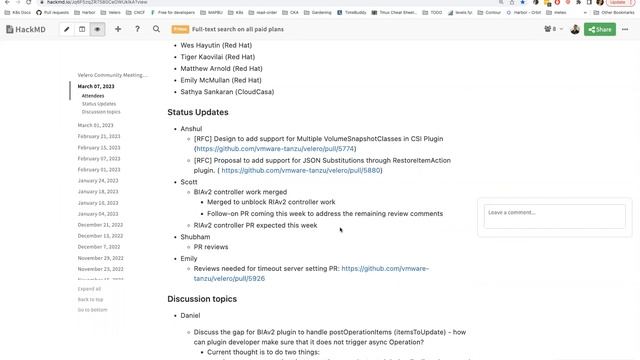Viewport: 640px width, 360px height.
Task: Click the HackMD logo
Action: [x=26, y=29]
